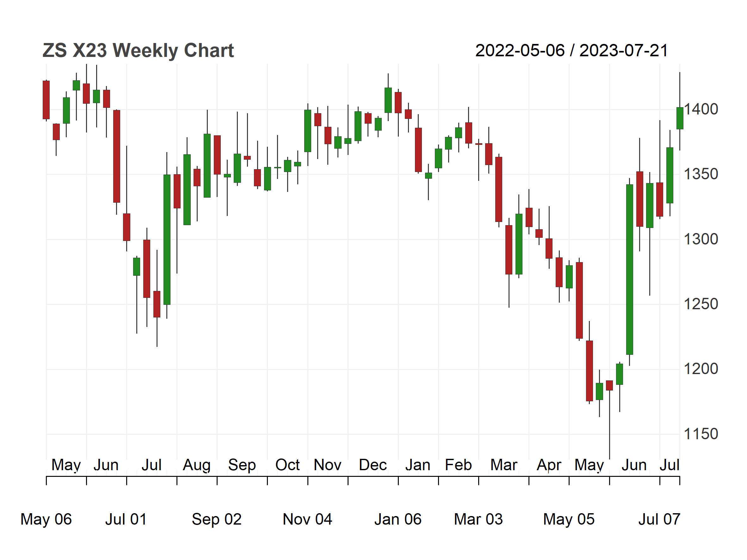Click the 2022-05-06 / 2023-07-21 date range

coord(572,51)
